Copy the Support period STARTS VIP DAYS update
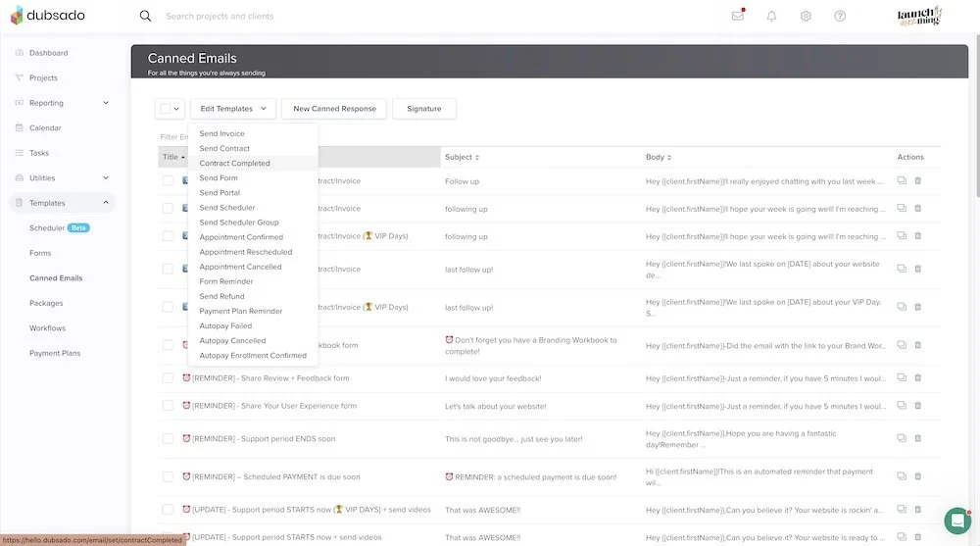The image size is (980, 546). [902, 509]
